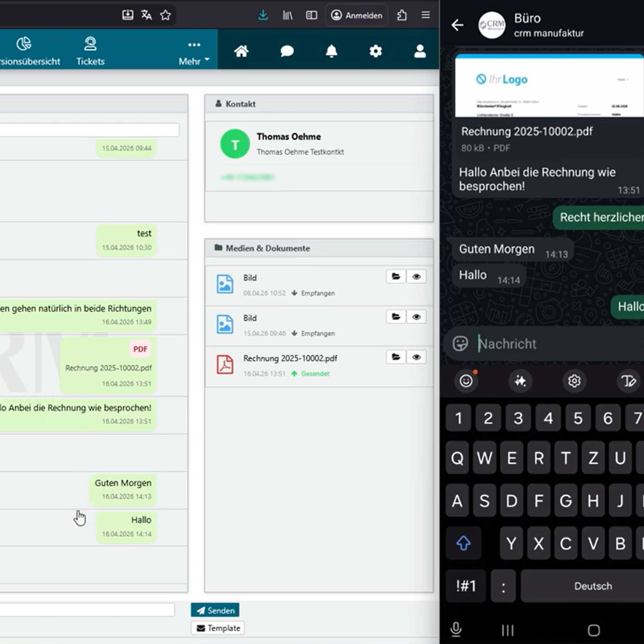Tap the back arrow in the WhatsApp chat header
644x644 pixels.
pyautogui.click(x=457, y=25)
